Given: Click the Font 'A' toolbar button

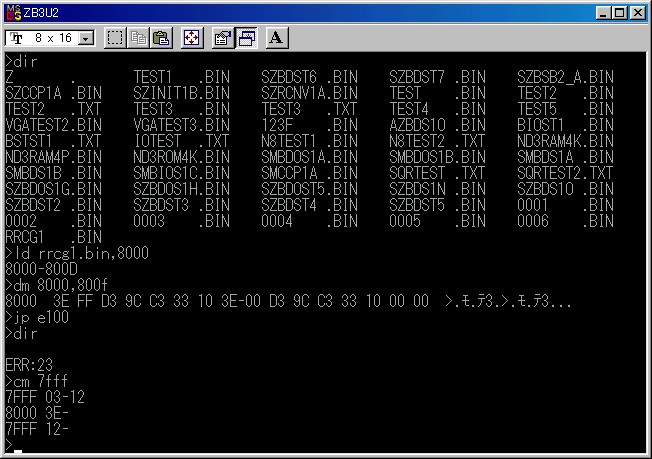Looking at the screenshot, I should [277, 38].
